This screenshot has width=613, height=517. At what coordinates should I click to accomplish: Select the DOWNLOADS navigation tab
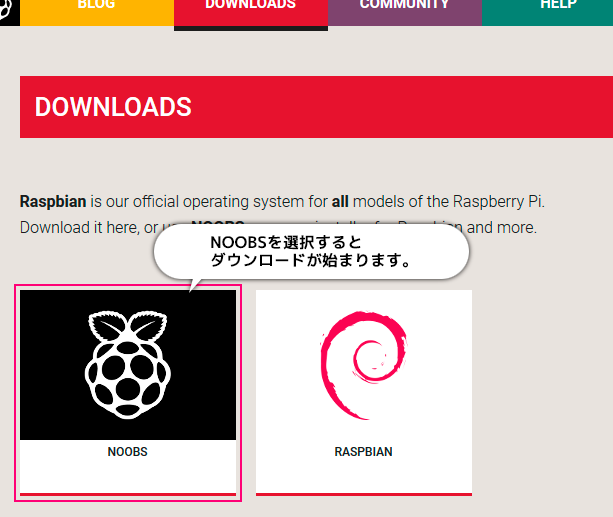[251, 13]
